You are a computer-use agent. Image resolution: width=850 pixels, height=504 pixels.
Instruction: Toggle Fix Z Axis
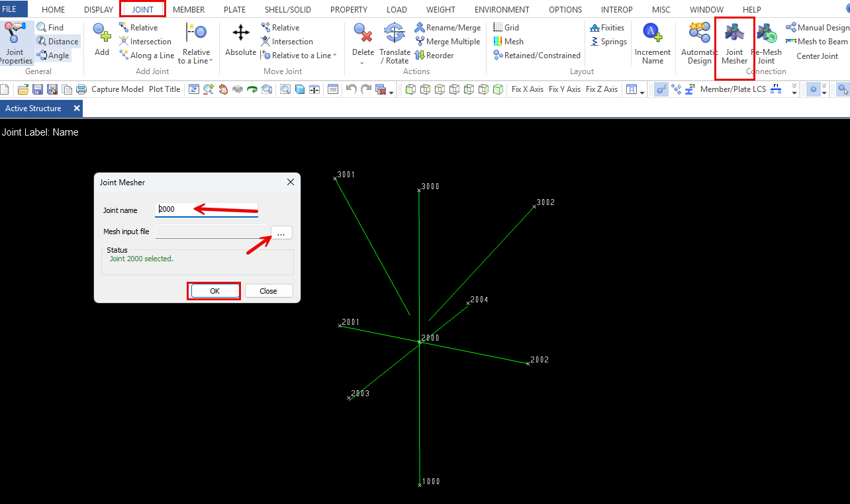pyautogui.click(x=602, y=89)
